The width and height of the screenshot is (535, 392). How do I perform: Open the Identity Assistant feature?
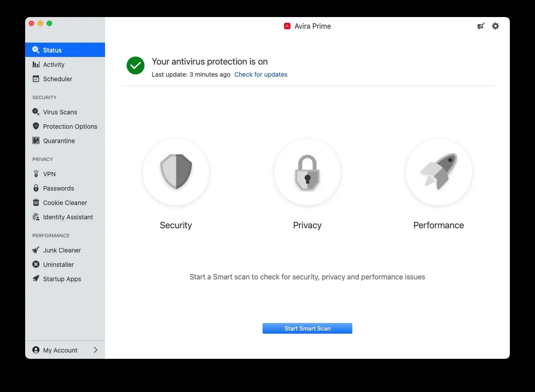(x=67, y=217)
